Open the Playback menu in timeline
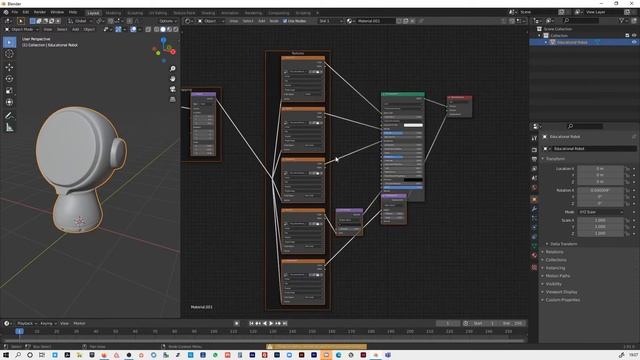640x360 pixels. (27, 323)
